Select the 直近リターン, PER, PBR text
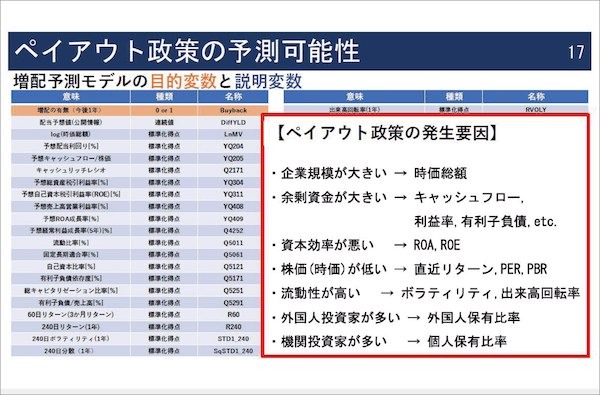 [x=481, y=269]
